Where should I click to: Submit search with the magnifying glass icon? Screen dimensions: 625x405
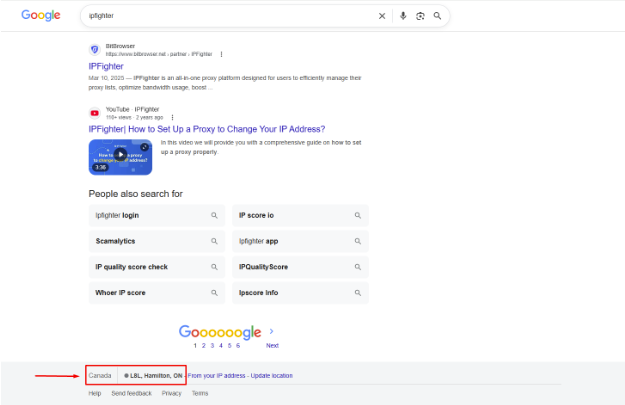[437, 16]
